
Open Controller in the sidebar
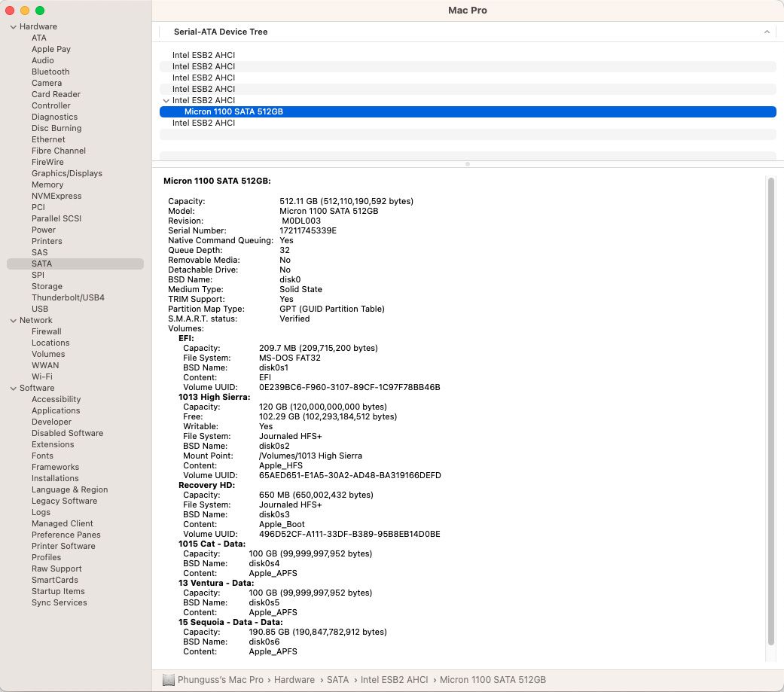click(x=51, y=105)
